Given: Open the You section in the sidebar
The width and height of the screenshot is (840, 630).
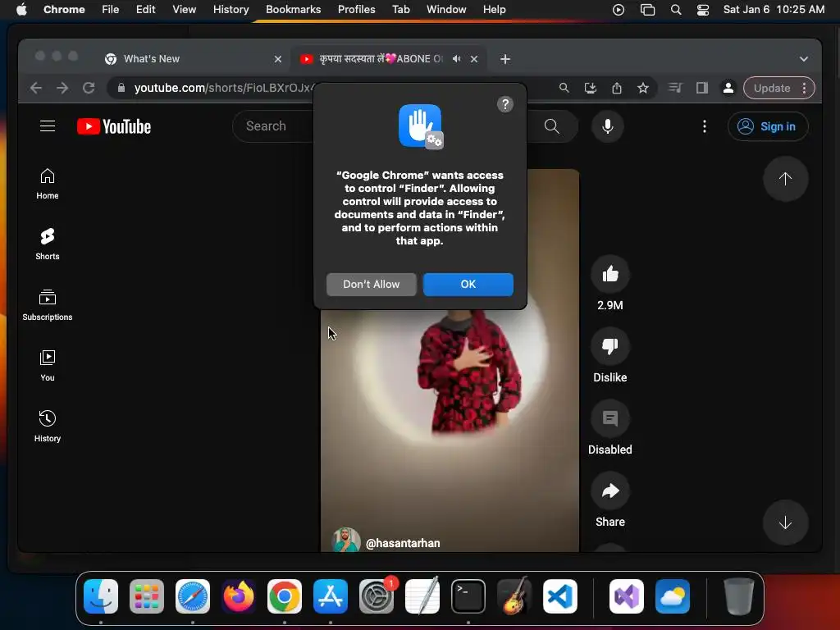Looking at the screenshot, I should [x=47, y=366].
